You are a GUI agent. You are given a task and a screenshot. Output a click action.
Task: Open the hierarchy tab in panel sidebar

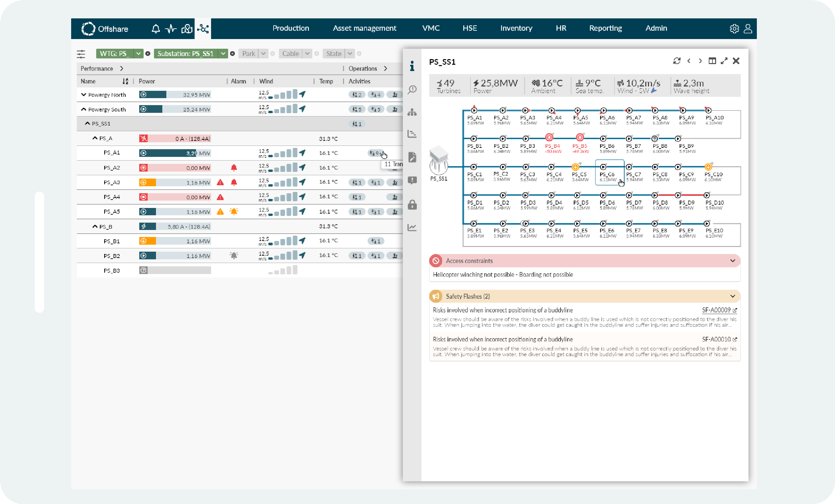[x=412, y=112]
